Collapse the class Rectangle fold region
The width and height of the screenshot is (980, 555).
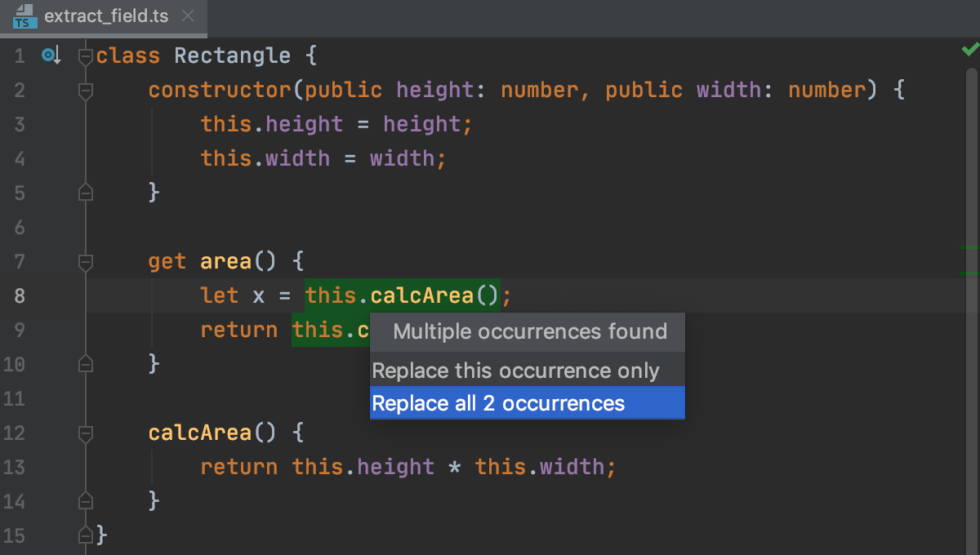[x=85, y=55]
